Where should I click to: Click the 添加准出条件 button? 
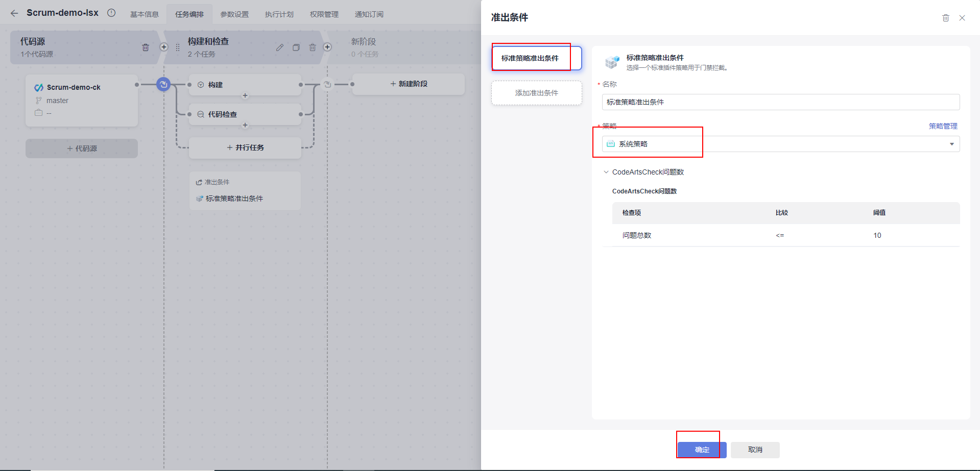click(x=536, y=93)
